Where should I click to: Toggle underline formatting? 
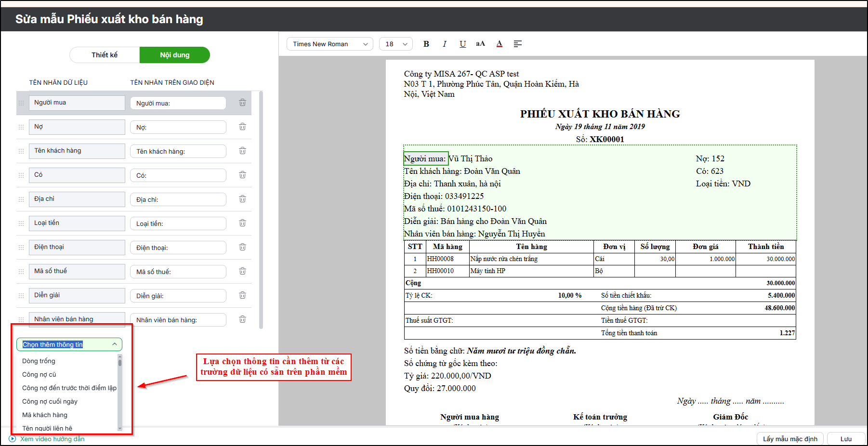click(462, 44)
